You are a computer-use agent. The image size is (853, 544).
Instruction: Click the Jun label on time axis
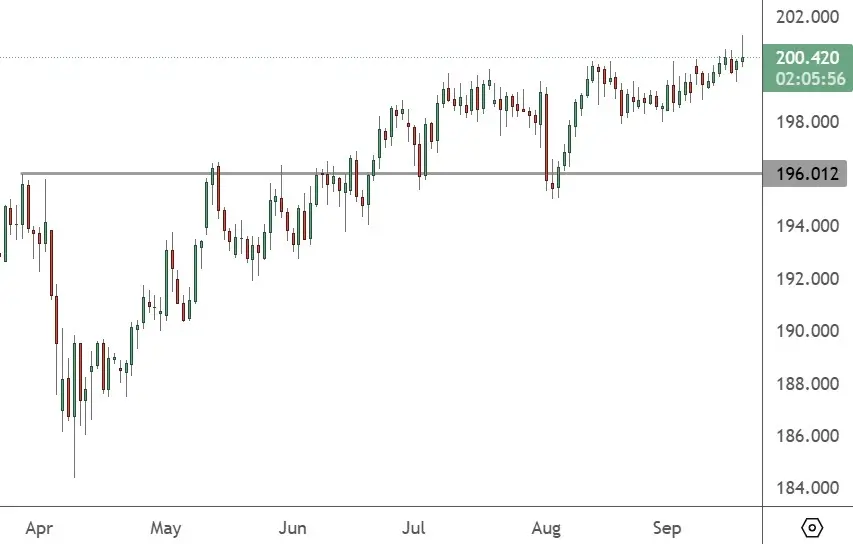coord(292,526)
